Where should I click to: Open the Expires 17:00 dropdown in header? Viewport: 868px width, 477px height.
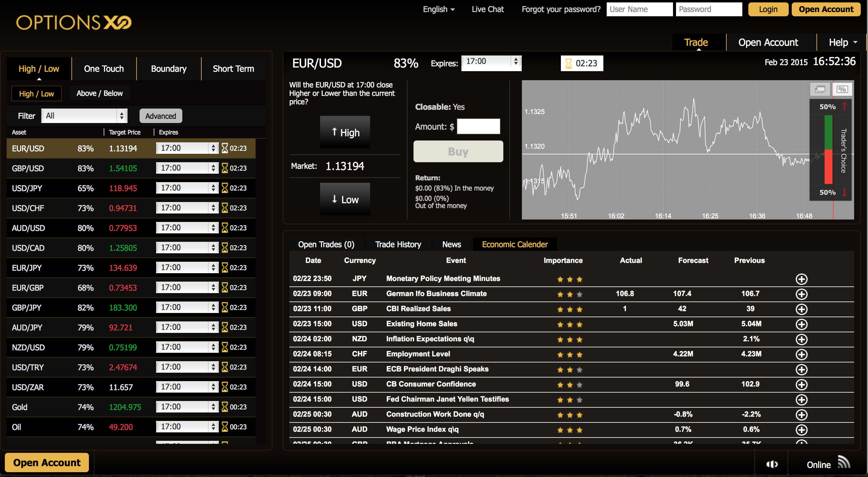click(x=491, y=62)
